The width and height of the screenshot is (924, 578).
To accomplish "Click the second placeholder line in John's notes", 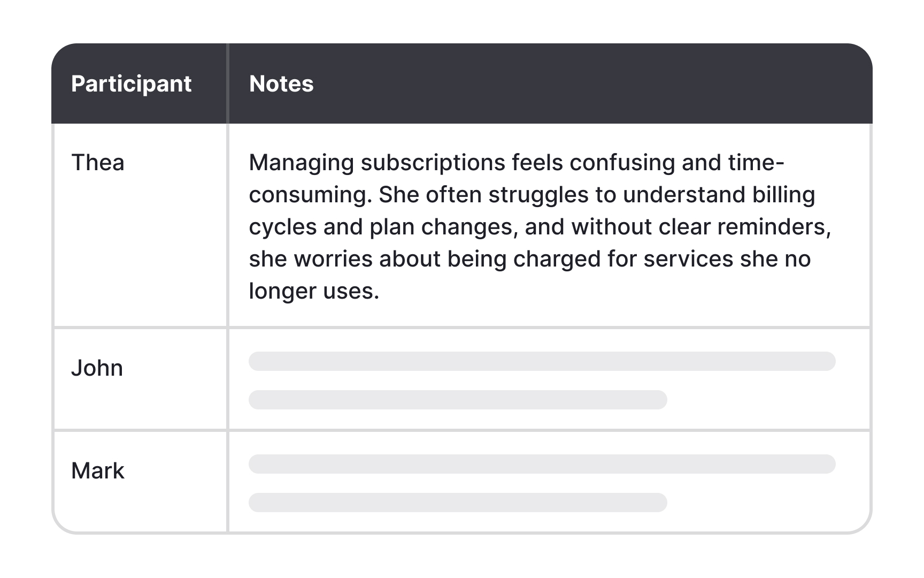I will coord(458,400).
